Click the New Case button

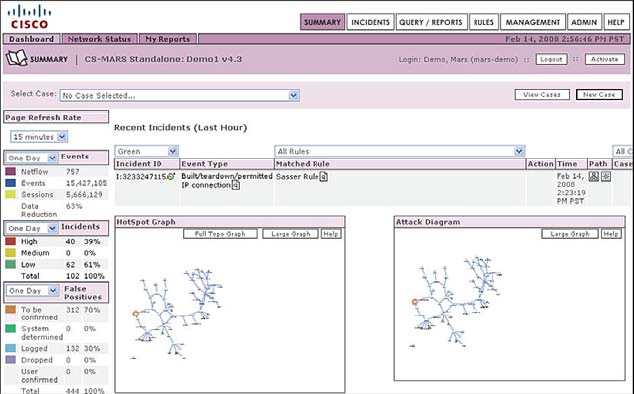point(599,95)
